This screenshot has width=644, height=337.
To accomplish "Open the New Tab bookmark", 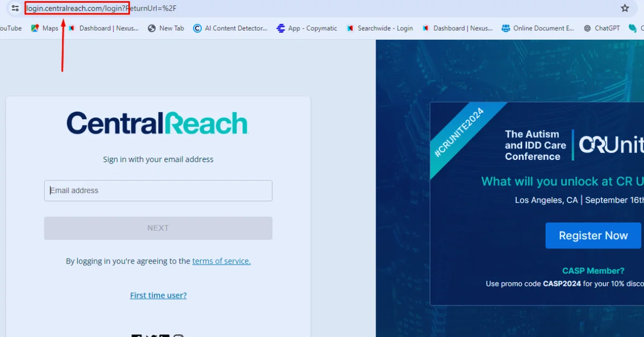I will pyautogui.click(x=166, y=28).
